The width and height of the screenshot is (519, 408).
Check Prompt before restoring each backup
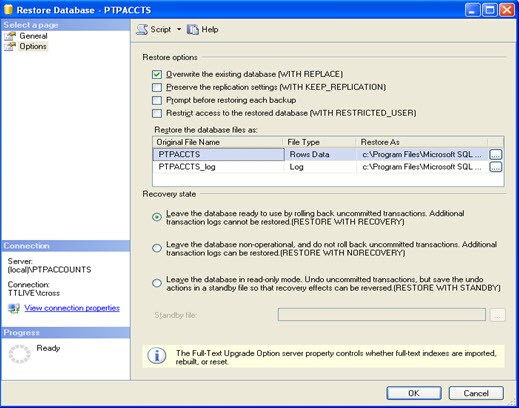tap(157, 100)
